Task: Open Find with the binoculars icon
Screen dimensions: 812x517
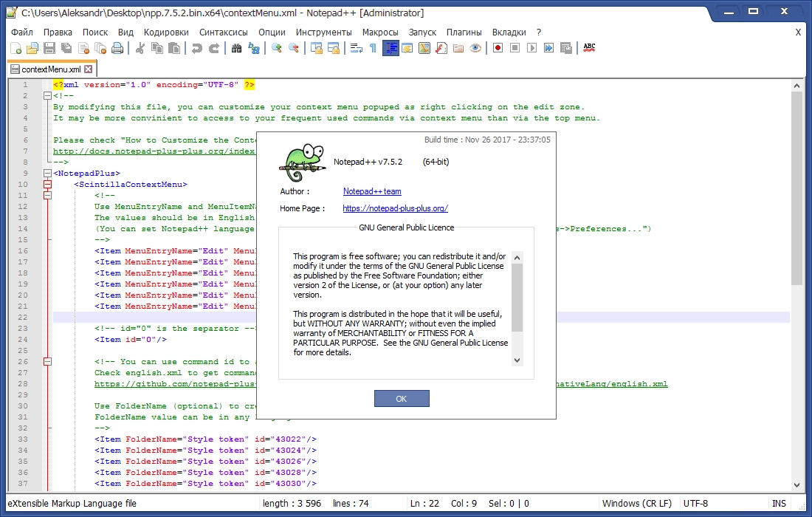Action: [x=237, y=48]
